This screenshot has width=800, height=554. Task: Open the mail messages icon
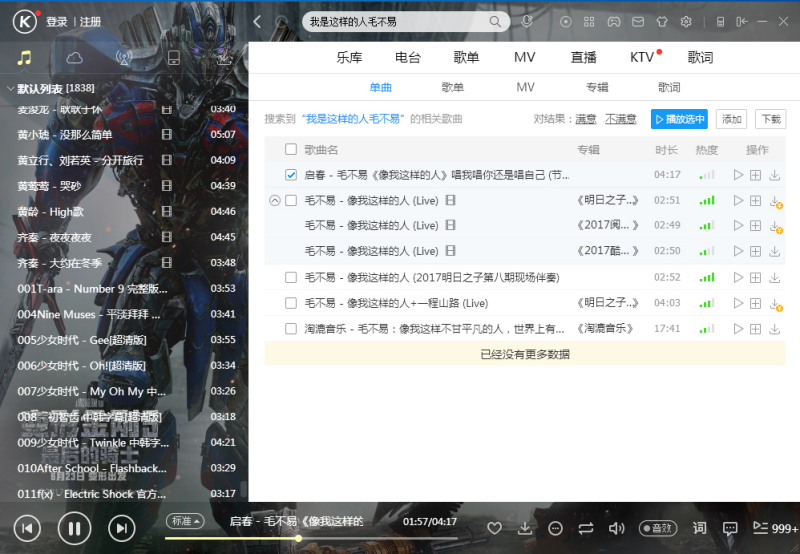click(638, 21)
